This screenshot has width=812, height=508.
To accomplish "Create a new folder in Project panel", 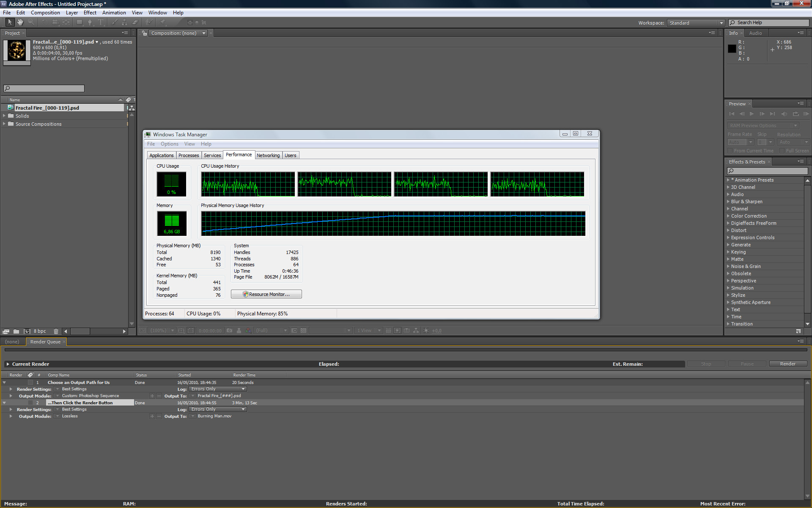I will click(x=16, y=331).
